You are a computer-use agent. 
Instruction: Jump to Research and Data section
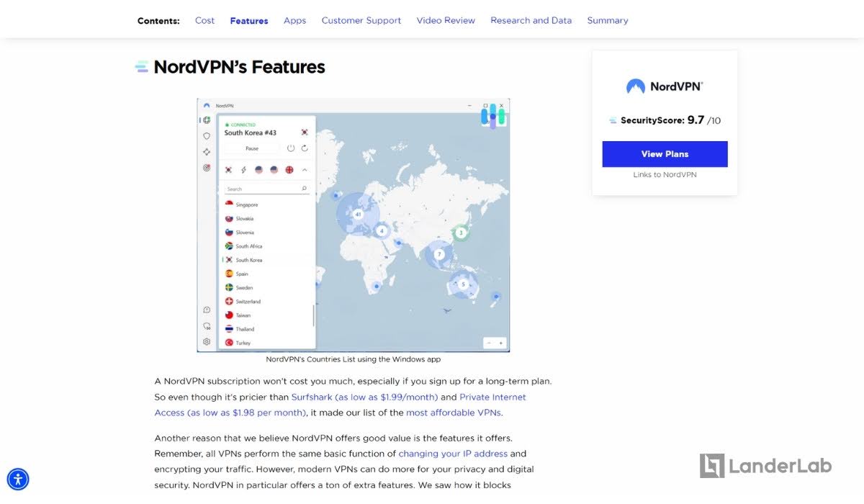click(531, 20)
